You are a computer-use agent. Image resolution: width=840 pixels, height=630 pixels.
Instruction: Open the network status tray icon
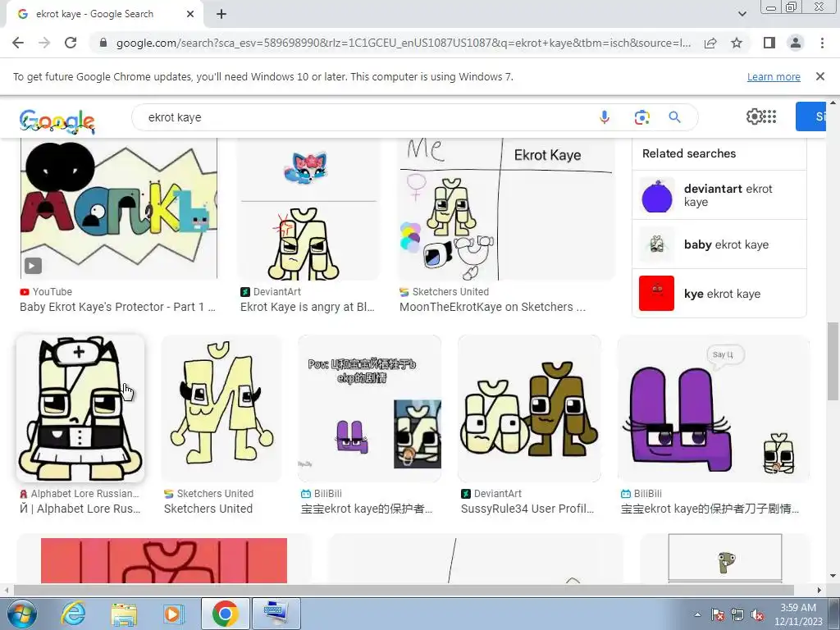[737, 614]
